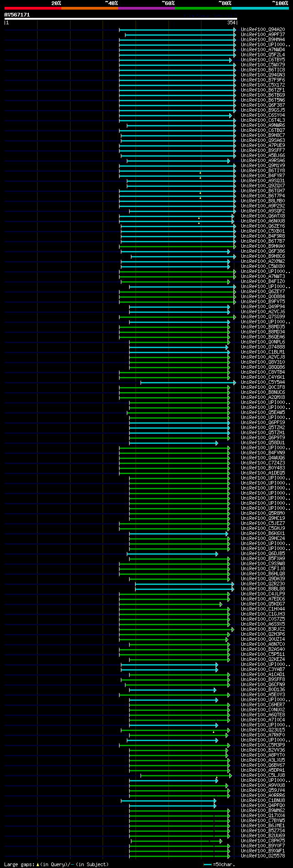
Task: Click label UniRef100_B9HKA0
Action: pos(263,246)
